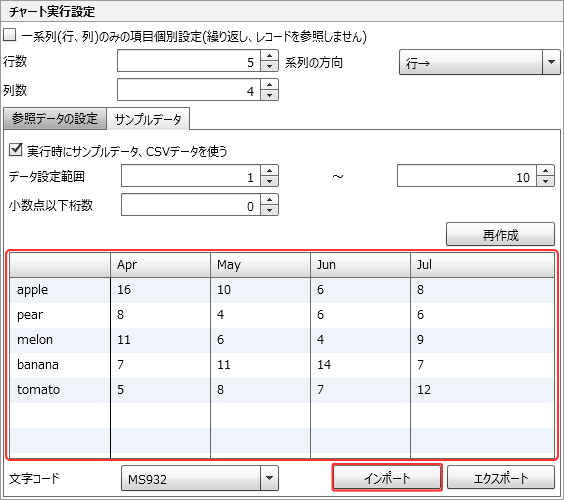
Task: Click melon's Jul cell value 9
Action: click(482, 340)
